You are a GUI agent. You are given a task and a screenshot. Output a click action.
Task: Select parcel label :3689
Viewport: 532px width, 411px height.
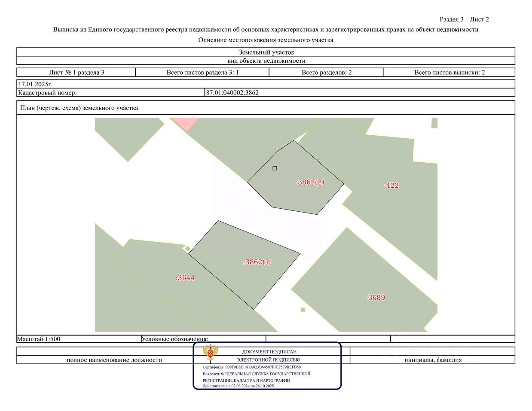click(375, 298)
